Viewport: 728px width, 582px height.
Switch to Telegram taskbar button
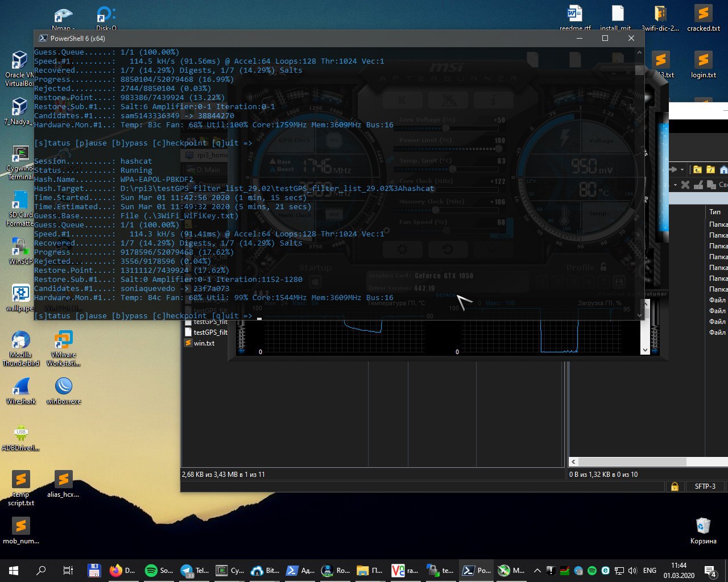tap(193, 571)
